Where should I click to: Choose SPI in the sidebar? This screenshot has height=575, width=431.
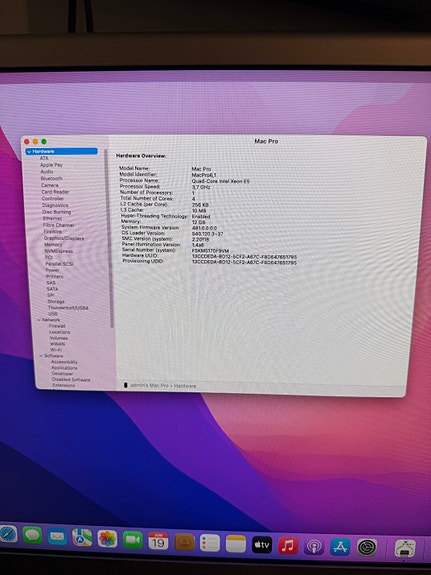tap(51, 295)
